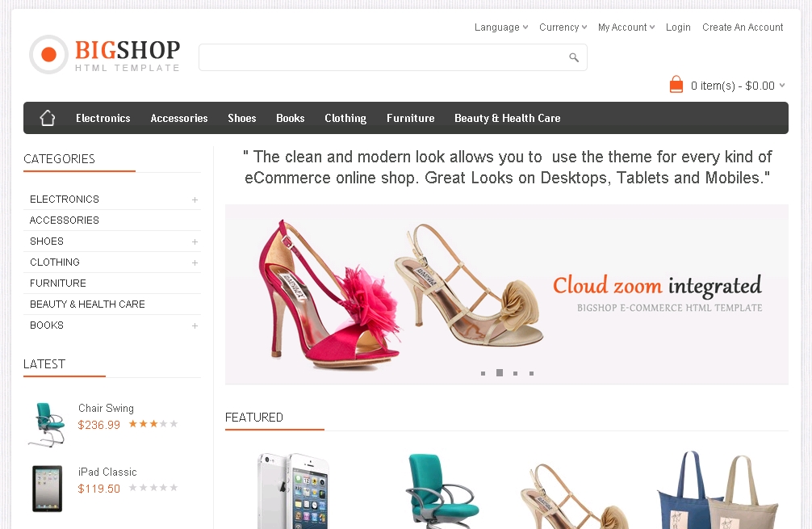Click the featured iPhone product image
The height and width of the screenshot is (529, 812).
[x=292, y=490]
